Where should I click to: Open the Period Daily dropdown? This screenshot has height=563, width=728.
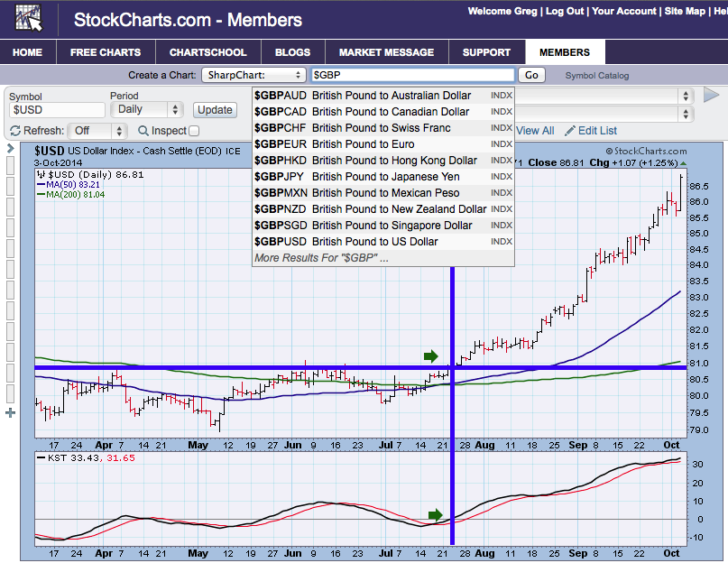(x=146, y=109)
